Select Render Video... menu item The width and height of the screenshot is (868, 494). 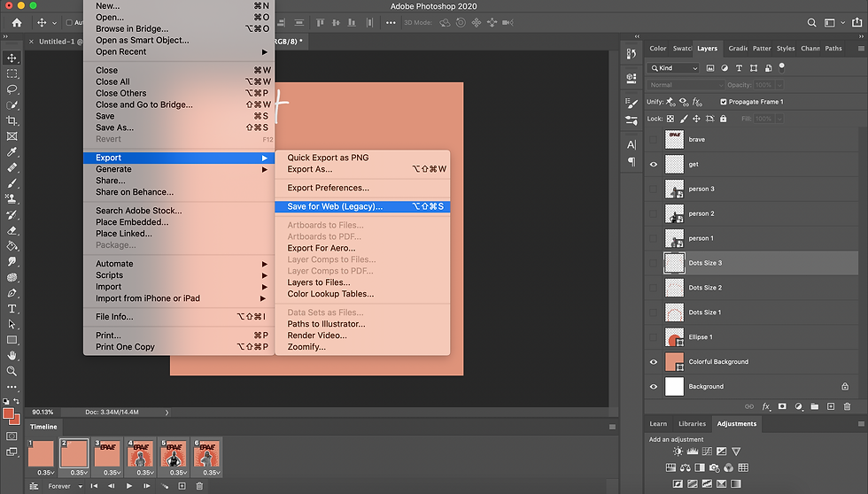pos(362,336)
